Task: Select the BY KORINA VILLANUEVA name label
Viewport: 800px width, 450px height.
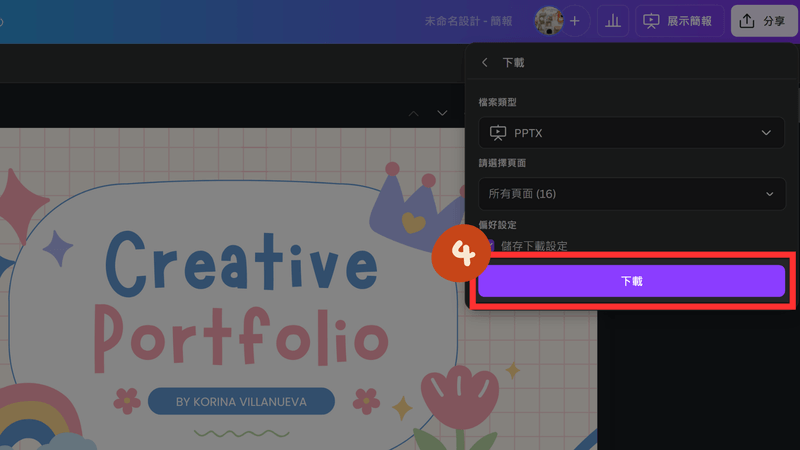Action: click(241, 402)
